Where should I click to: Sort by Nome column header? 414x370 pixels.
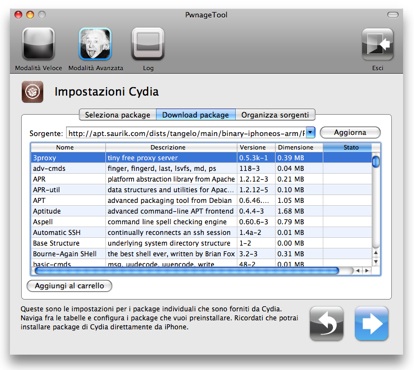click(68, 147)
